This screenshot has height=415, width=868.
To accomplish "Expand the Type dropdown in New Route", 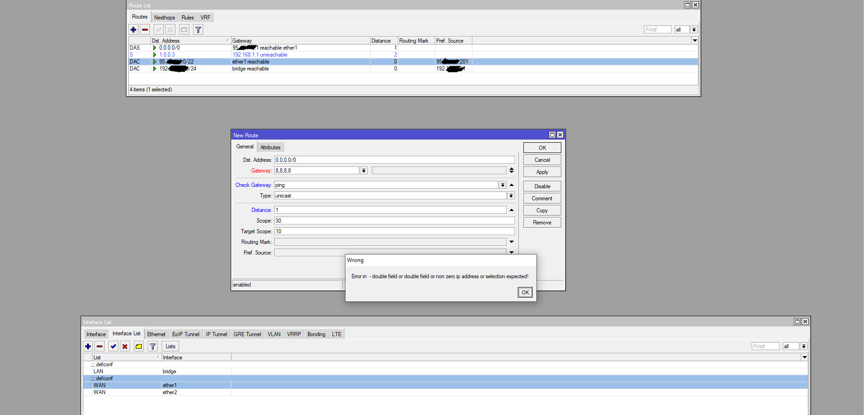I will click(x=511, y=196).
